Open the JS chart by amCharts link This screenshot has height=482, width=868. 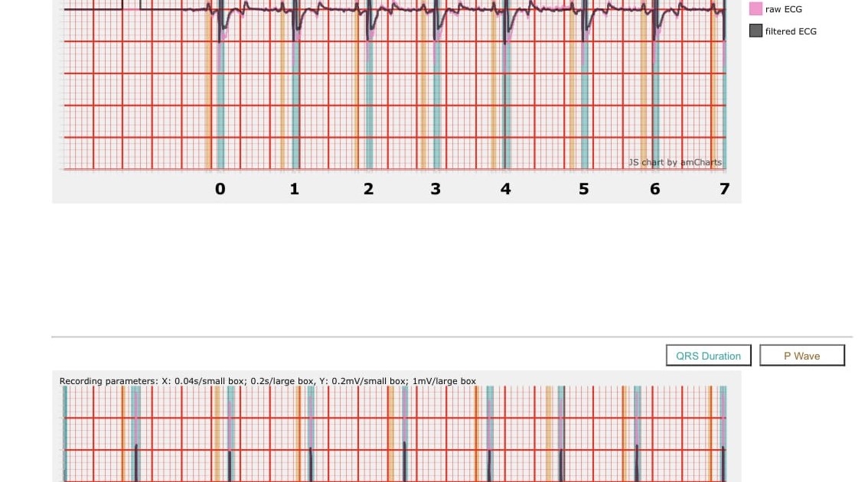[674, 162]
